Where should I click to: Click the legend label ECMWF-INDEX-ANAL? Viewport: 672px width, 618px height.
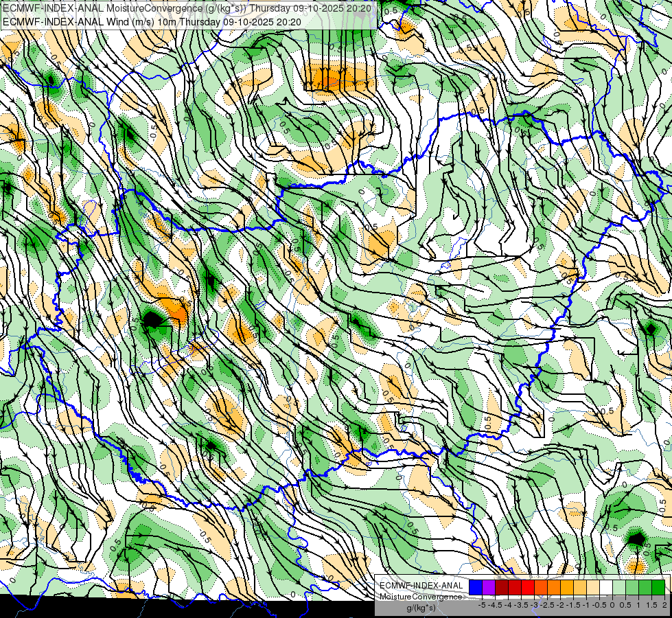pyautogui.click(x=421, y=586)
